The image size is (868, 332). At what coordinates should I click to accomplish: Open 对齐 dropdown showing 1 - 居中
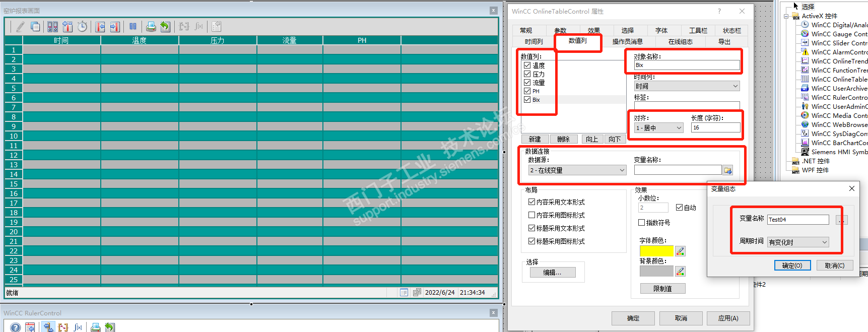click(658, 128)
